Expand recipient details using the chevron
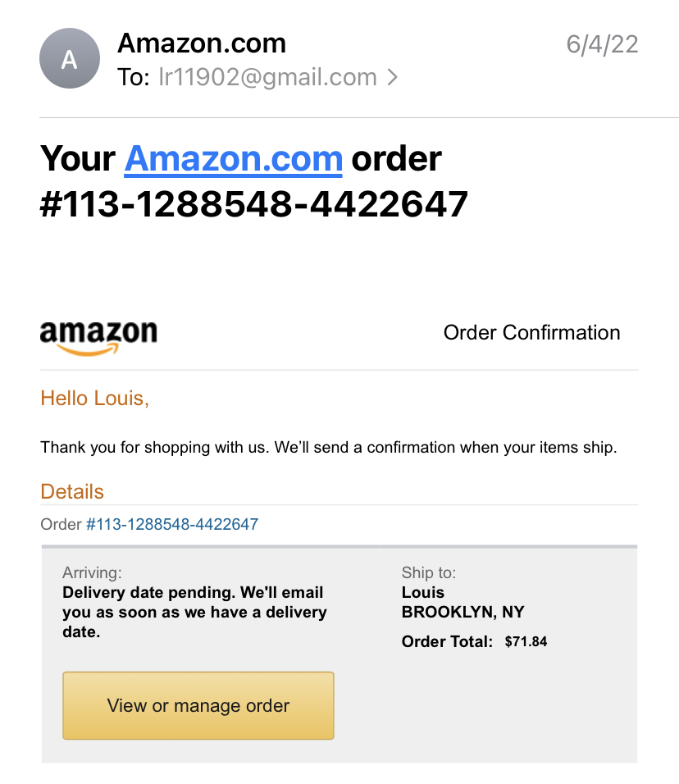 click(393, 78)
